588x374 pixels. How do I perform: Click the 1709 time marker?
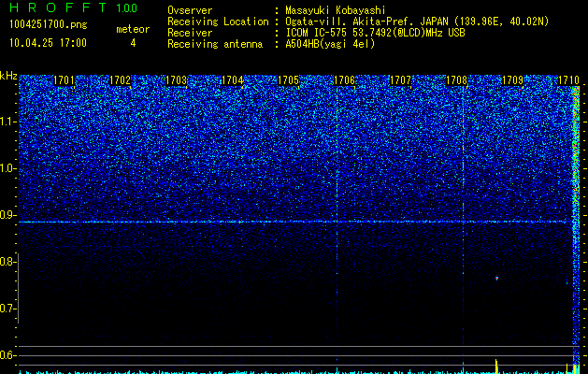tap(512, 80)
